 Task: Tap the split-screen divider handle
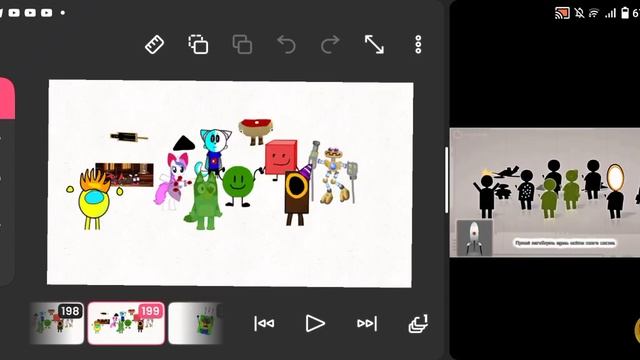pyautogui.click(x=447, y=180)
